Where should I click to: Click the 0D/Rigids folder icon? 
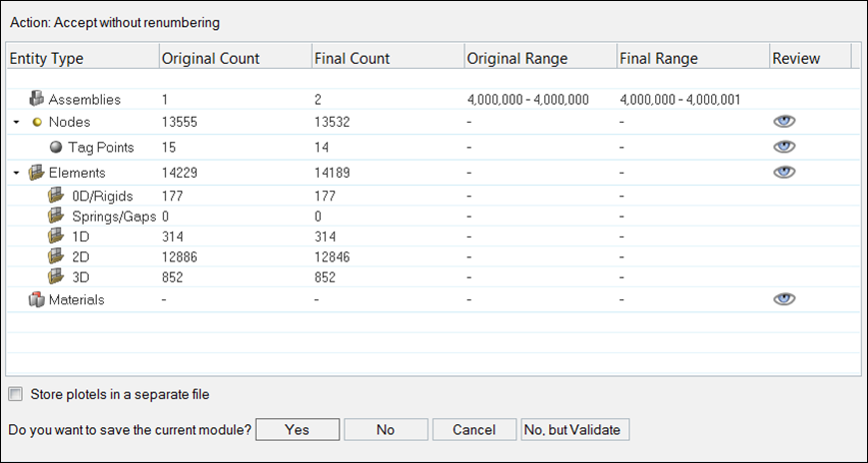[56, 196]
